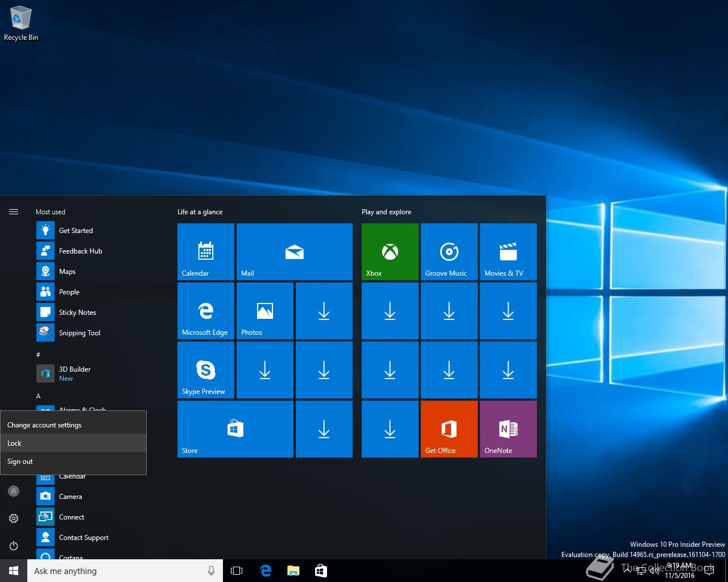Launch Skype Preview tile

[x=205, y=369]
